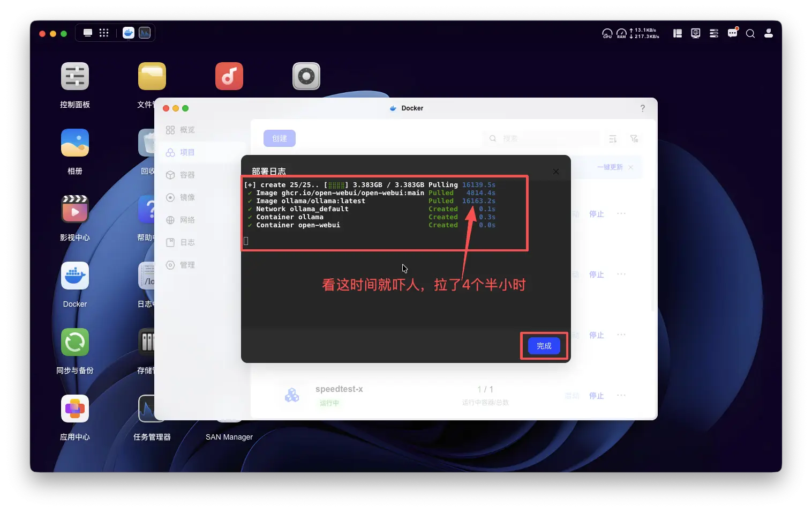The height and width of the screenshot is (512, 812).
Task: Close the 部署日志 dialog with the X
Action: point(556,172)
